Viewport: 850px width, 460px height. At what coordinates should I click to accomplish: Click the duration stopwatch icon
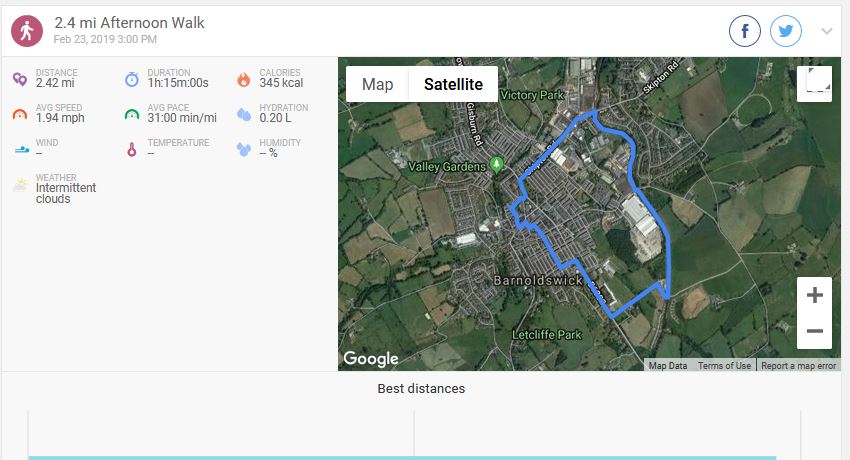point(132,79)
